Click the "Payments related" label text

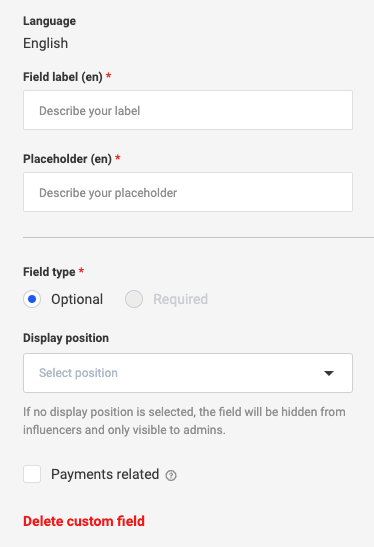click(x=105, y=474)
